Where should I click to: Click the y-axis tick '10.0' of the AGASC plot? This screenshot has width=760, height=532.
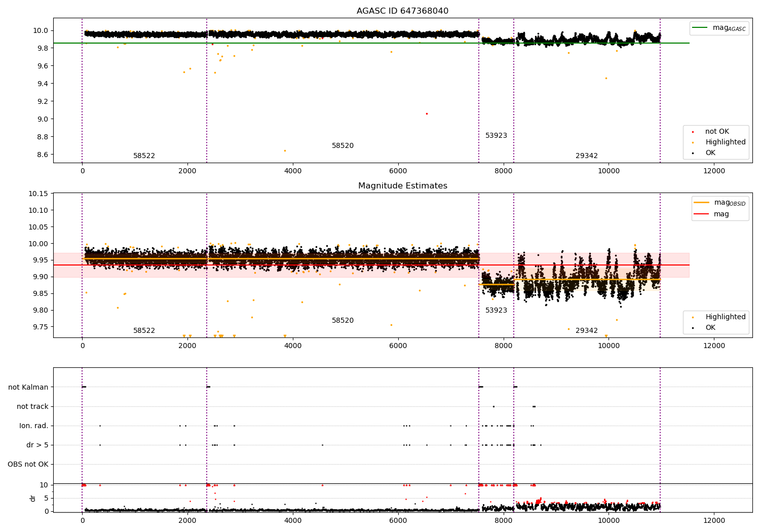(x=41, y=31)
